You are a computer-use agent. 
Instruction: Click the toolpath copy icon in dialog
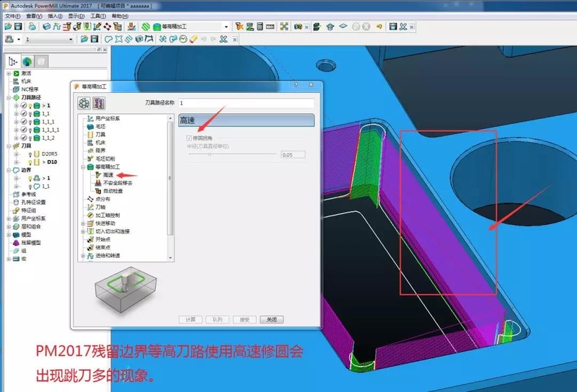pos(99,103)
